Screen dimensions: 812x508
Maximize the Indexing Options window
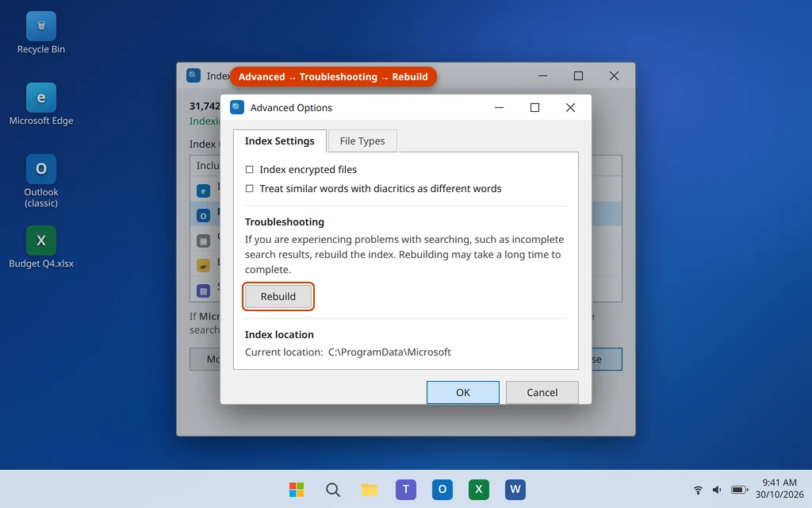coord(578,75)
